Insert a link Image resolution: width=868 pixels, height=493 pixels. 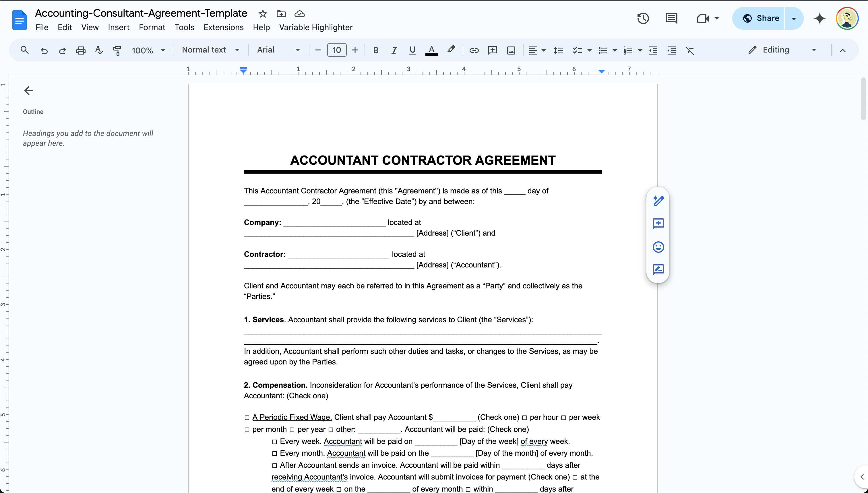pyautogui.click(x=474, y=50)
